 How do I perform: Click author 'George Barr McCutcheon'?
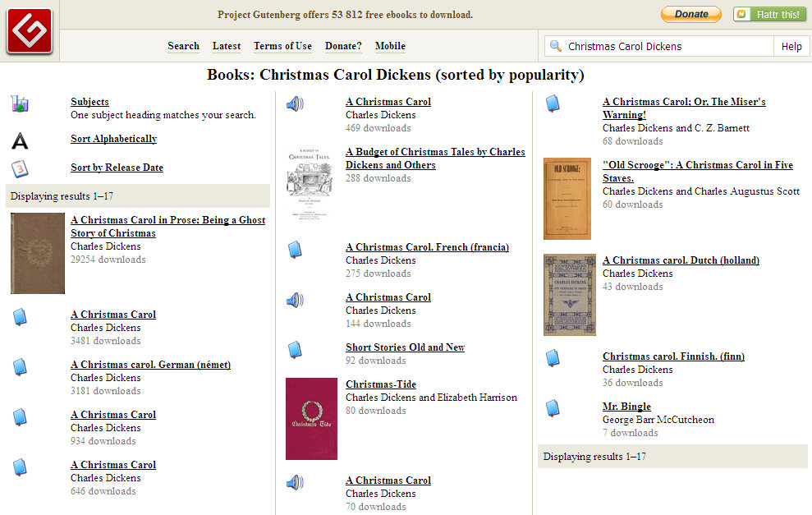[x=658, y=420]
